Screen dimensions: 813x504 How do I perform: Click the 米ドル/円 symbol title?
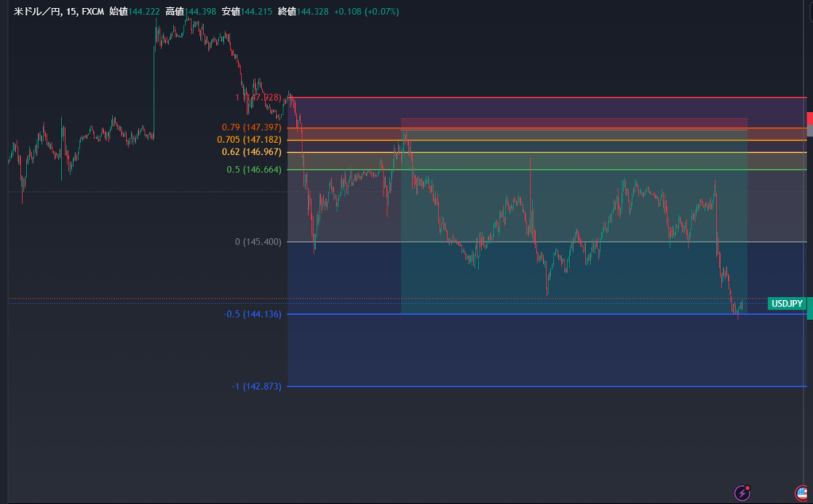37,12
